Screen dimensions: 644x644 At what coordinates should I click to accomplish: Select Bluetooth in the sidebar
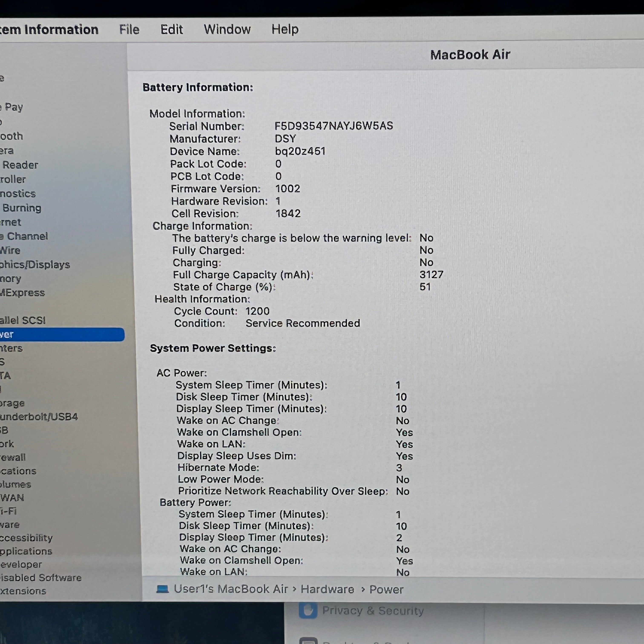tap(12, 136)
